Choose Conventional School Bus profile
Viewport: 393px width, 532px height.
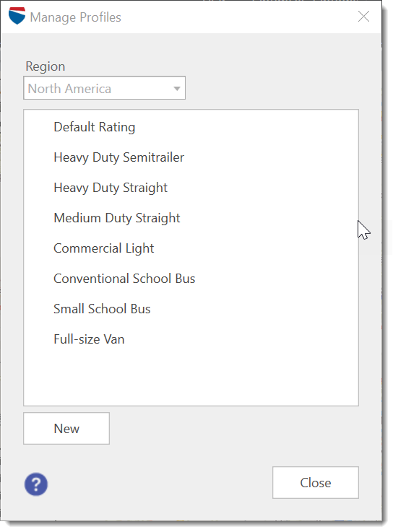tap(124, 279)
